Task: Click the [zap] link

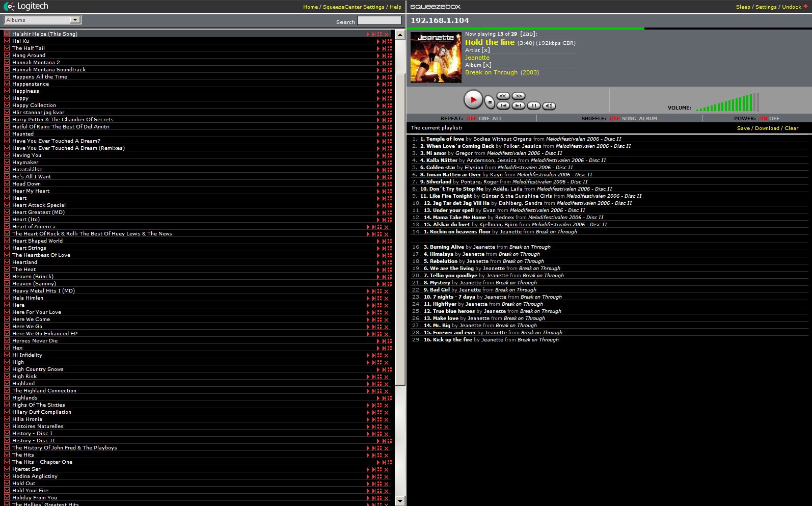Action: pos(527,34)
